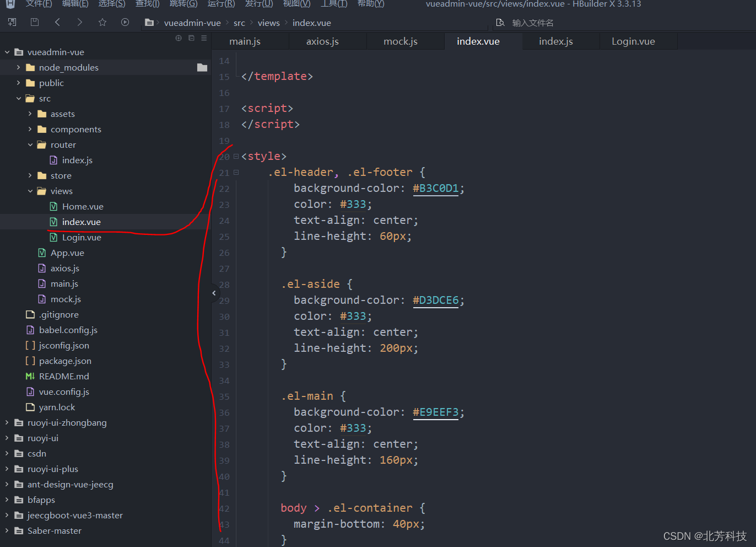The width and height of the screenshot is (756, 547).
Task: Collapse the router folder
Action: [x=30, y=144]
